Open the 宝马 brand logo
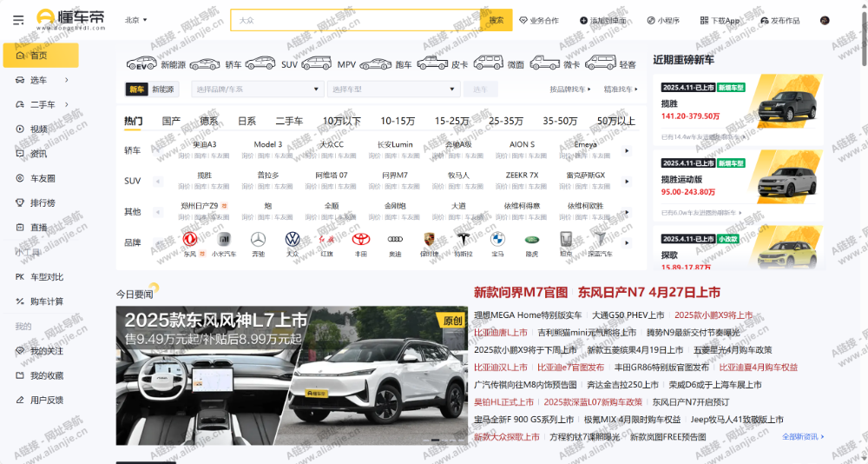The image size is (868, 464). pyautogui.click(x=497, y=240)
